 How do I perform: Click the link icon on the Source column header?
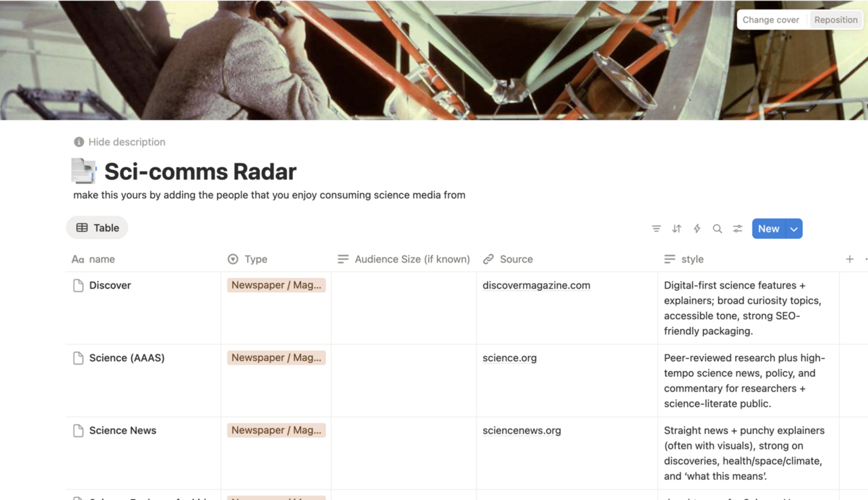[x=488, y=258]
